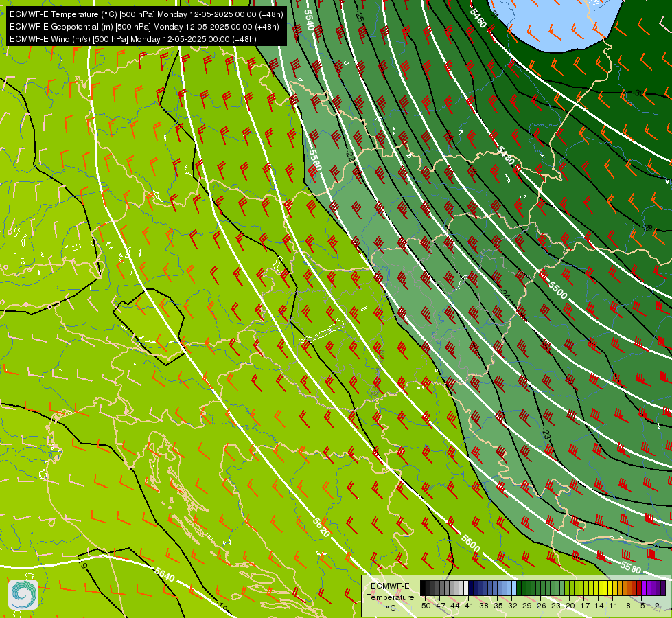Click the -41 legend tick value
This screenshot has width=672, height=618.
[x=468, y=606]
